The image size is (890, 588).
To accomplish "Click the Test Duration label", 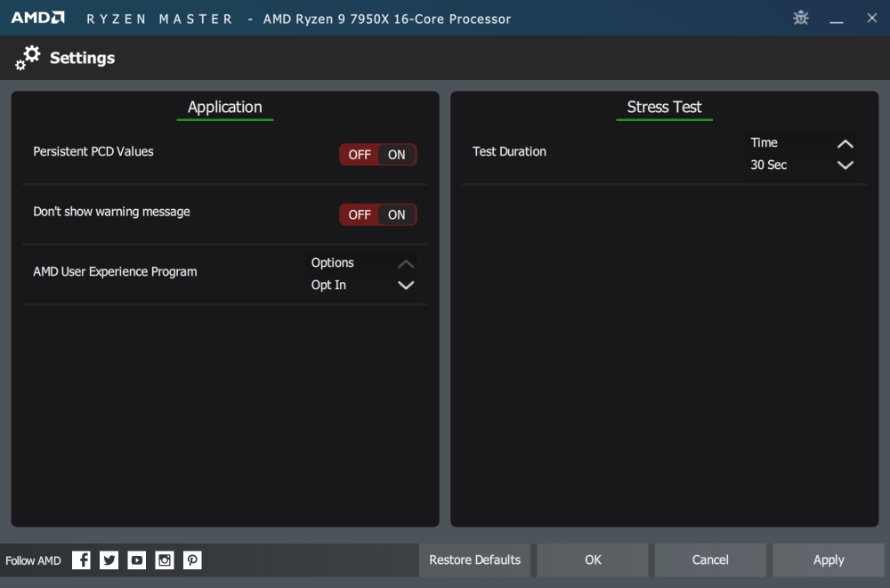I will [x=509, y=151].
